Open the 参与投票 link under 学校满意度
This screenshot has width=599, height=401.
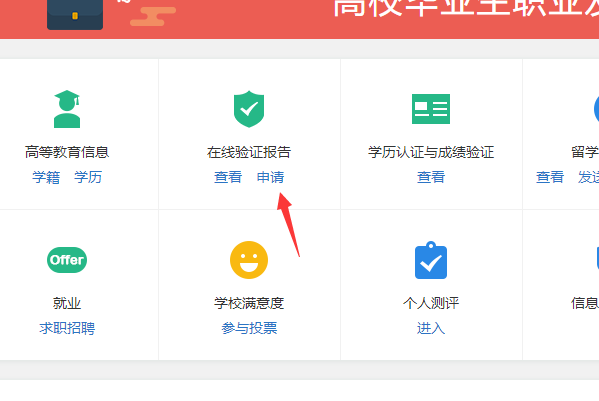point(249,328)
